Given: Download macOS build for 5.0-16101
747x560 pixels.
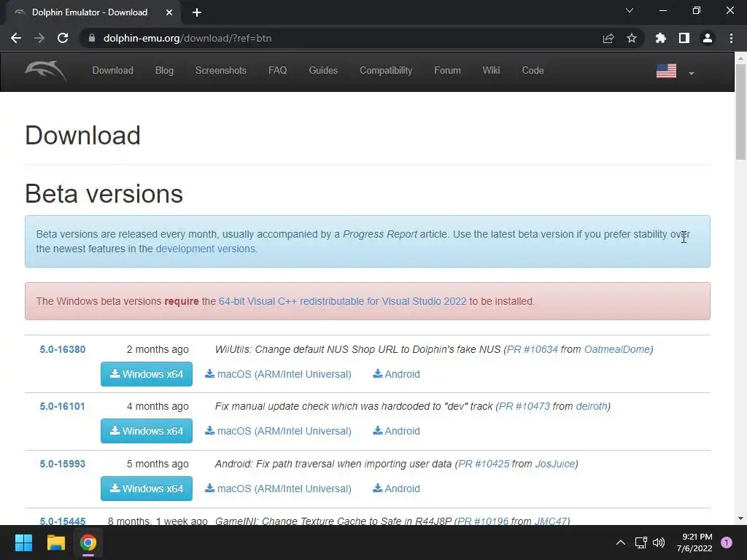Looking at the screenshot, I should (x=278, y=431).
